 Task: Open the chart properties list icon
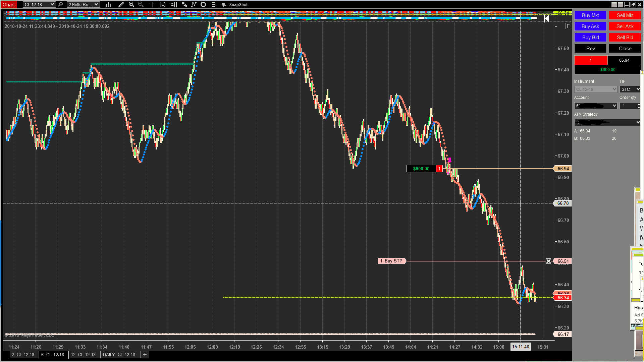[x=213, y=5]
